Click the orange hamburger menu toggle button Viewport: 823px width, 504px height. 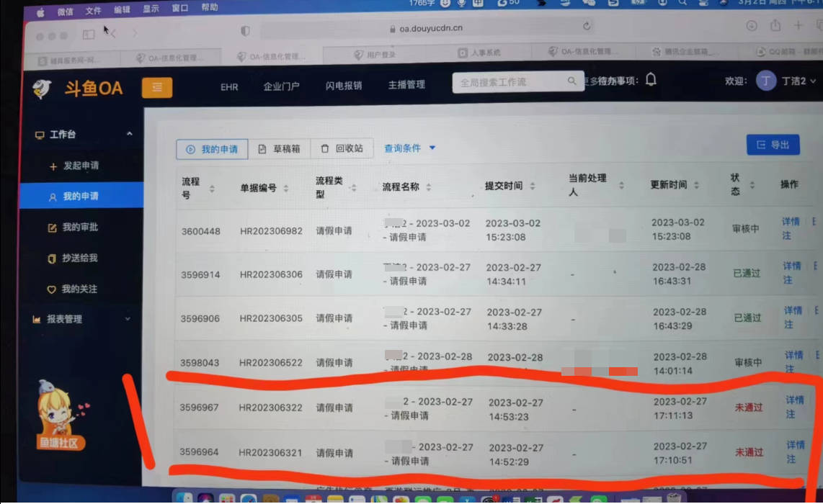[x=157, y=88]
